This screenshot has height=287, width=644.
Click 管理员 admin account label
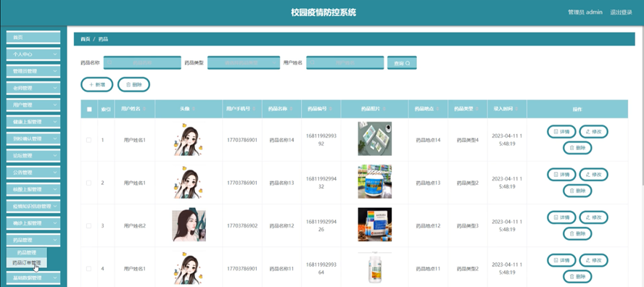coord(585,12)
